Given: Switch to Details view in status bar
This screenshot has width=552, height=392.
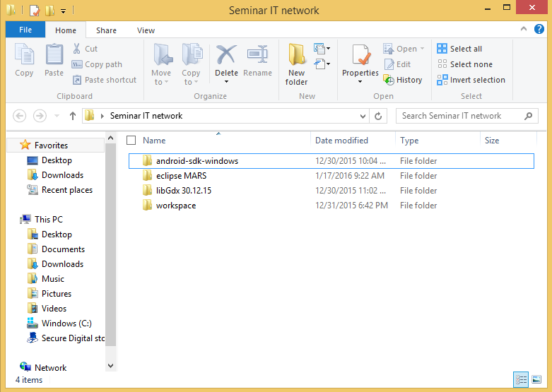Looking at the screenshot, I should point(521,379).
